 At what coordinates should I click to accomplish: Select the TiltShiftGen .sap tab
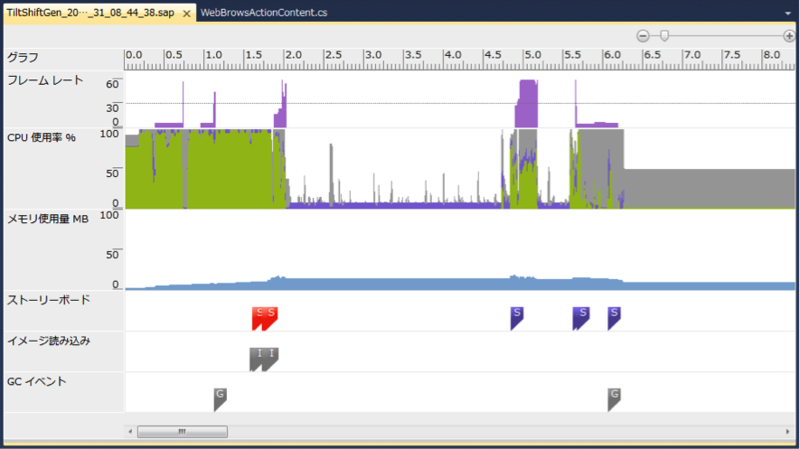[x=91, y=13]
